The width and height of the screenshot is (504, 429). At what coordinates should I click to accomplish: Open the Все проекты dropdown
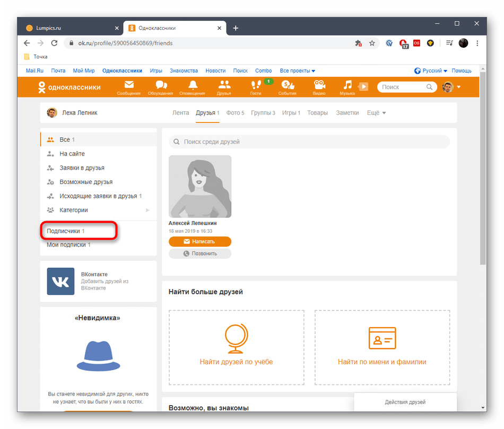(295, 70)
